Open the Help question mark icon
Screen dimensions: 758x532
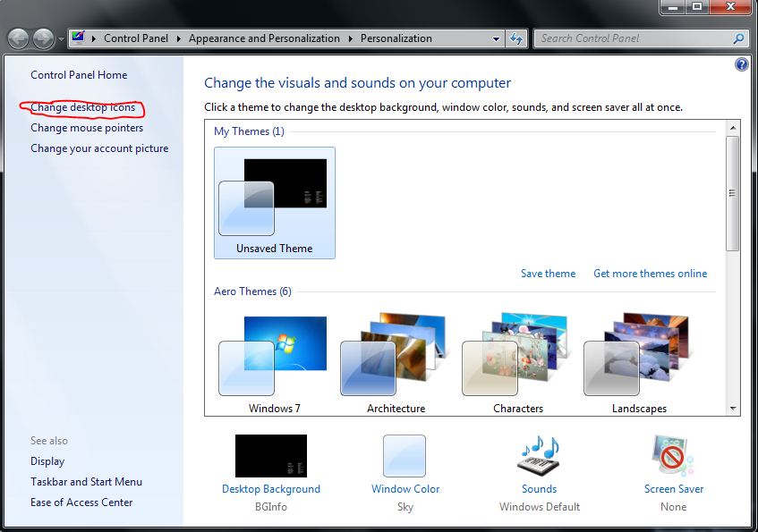point(742,64)
